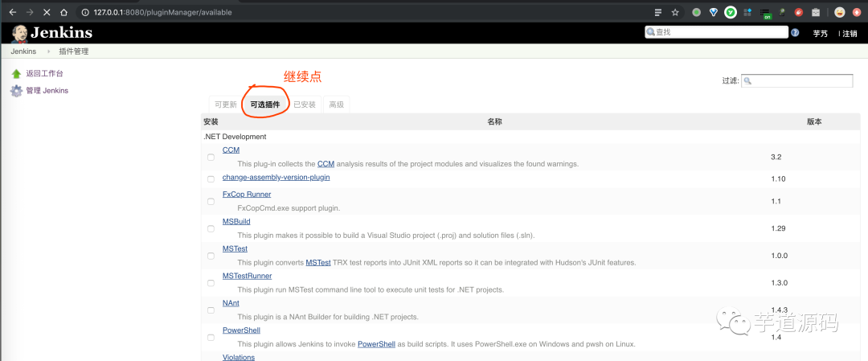Click the site info icon in address bar

[x=84, y=12]
